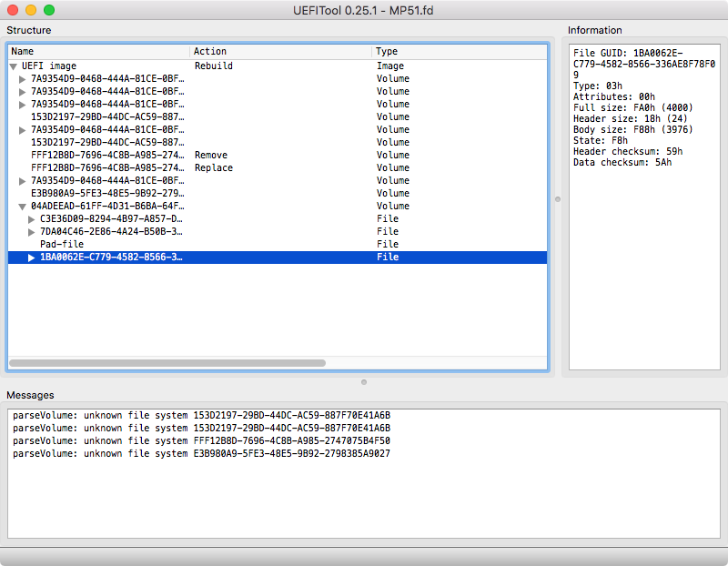Expand the C3E36D09-8294-4B97 file
The image size is (728, 566).
pos(31,219)
